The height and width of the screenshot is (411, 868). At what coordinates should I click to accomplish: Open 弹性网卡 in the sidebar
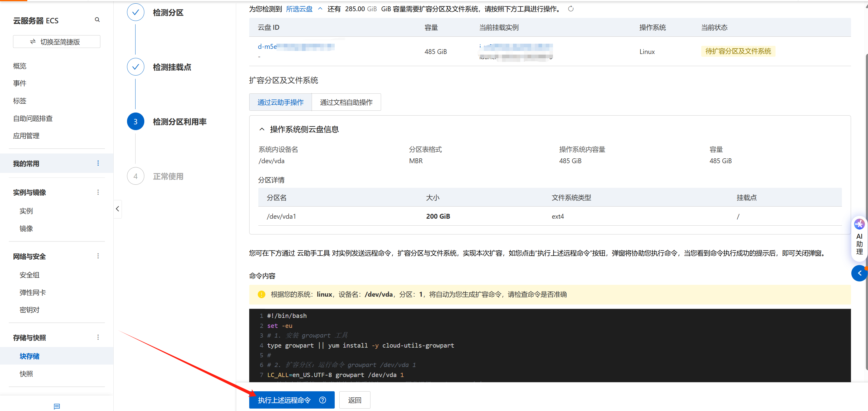pos(33,293)
